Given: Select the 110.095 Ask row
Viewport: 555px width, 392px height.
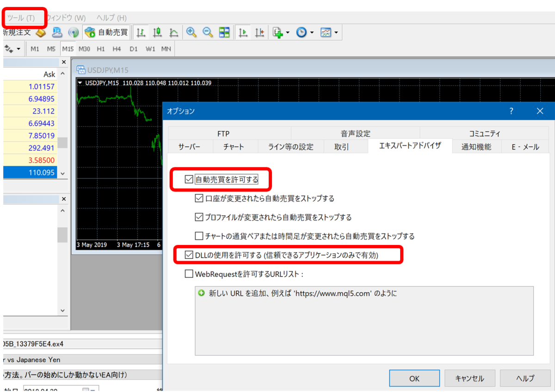Looking at the screenshot, I should point(30,172).
